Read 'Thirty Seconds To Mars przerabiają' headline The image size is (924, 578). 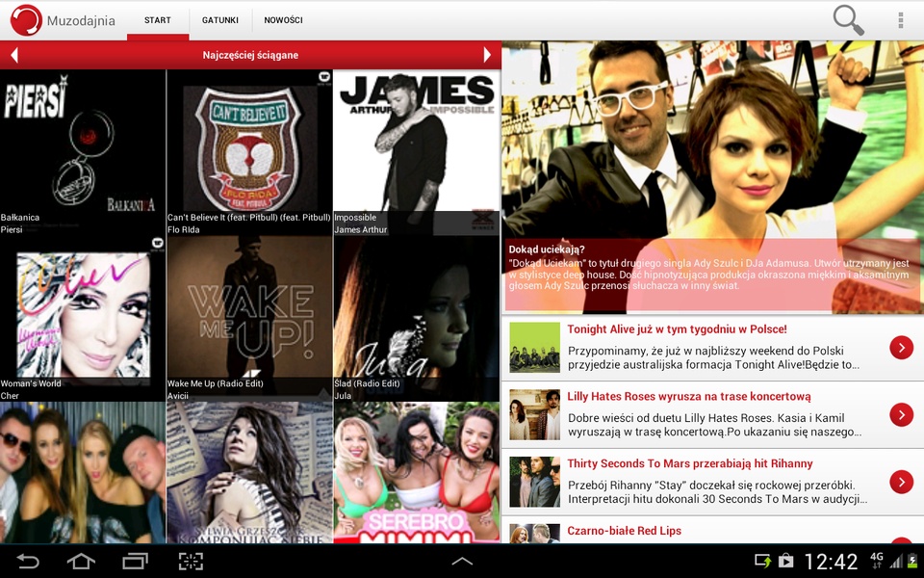pyautogui.click(x=690, y=463)
